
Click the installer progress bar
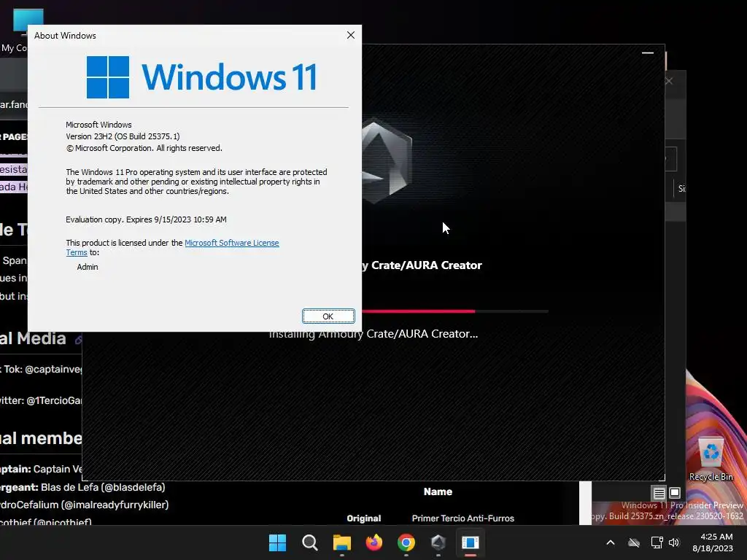[x=455, y=311]
